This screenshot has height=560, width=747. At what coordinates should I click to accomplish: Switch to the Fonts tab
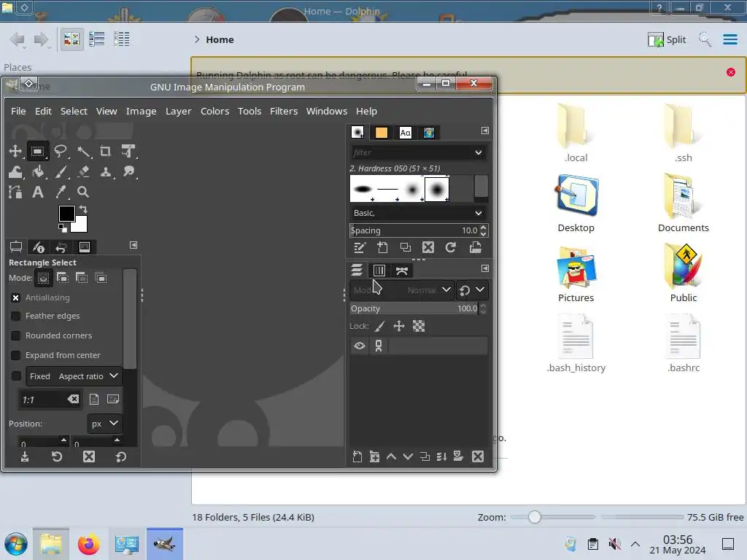point(406,133)
